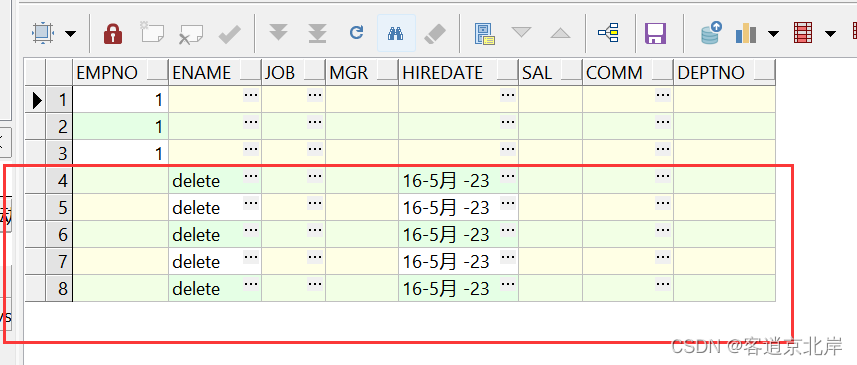This screenshot has height=365, width=857.
Task: Select the MGR column header
Action: pyautogui.click(x=362, y=72)
